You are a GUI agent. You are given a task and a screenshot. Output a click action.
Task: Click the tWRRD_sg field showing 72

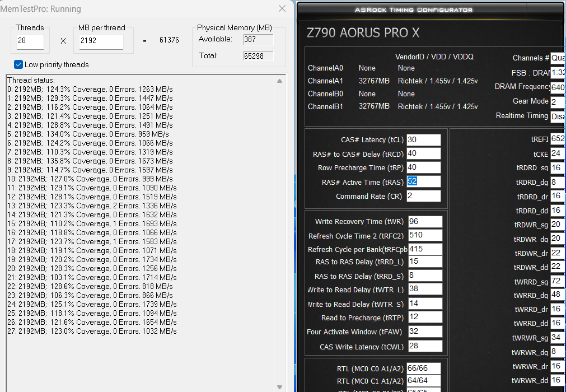coord(558,281)
